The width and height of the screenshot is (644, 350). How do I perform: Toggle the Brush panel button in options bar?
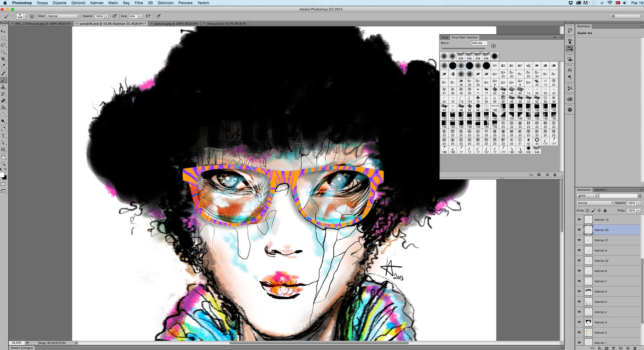32,16
